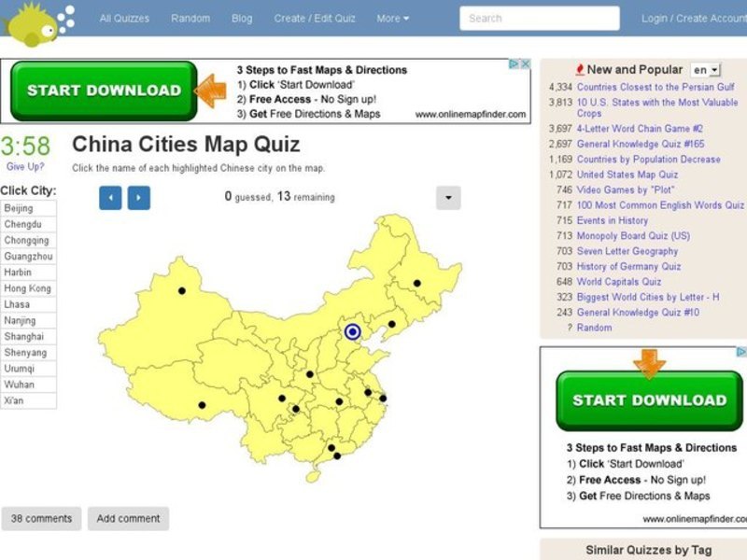Click inside the Search field
The height and width of the screenshot is (560, 747).
point(538,18)
